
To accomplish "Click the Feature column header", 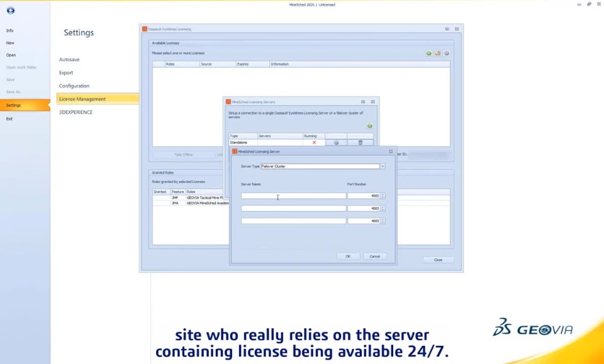I will (x=178, y=192).
